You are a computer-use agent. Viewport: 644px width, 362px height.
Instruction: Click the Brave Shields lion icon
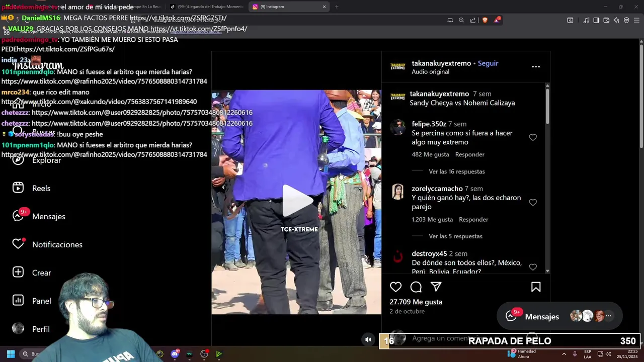(x=485, y=20)
